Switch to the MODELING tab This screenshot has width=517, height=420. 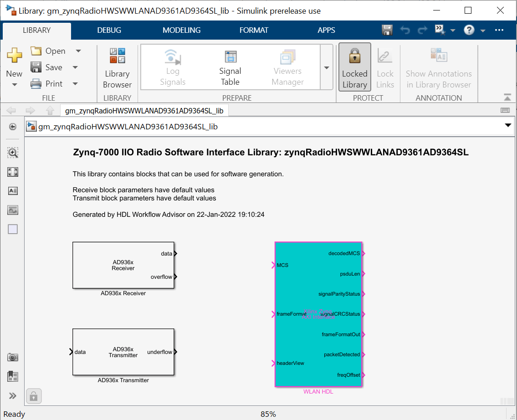[x=182, y=31]
